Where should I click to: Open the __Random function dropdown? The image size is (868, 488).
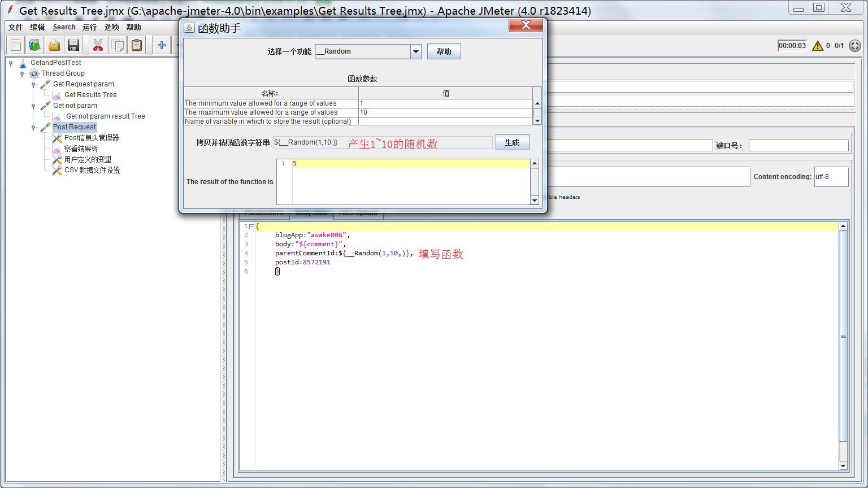(368, 51)
